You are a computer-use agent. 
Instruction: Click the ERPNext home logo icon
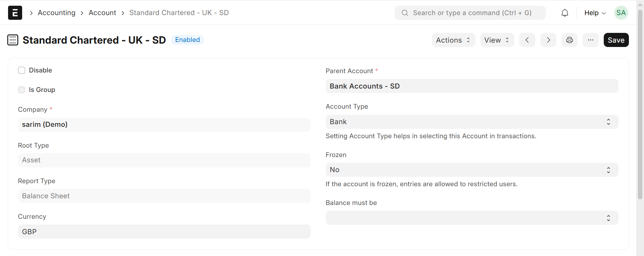coord(15,13)
